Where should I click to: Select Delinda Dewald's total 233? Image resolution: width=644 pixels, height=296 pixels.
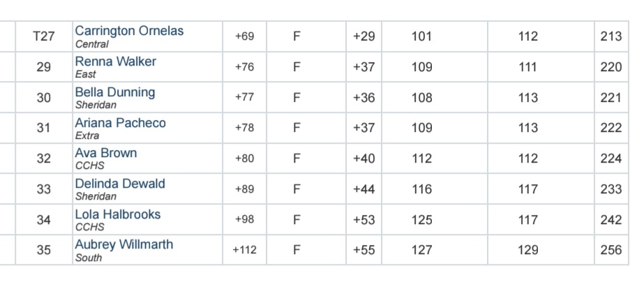coord(611,189)
